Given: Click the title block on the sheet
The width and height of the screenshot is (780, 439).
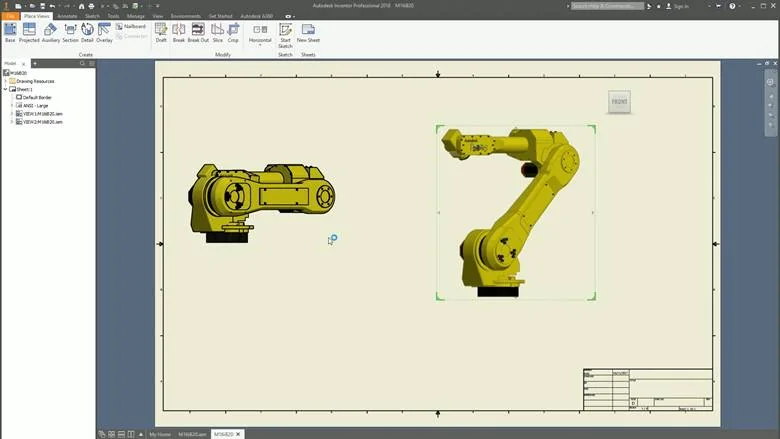Looking at the screenshot, I should (648, 389).
